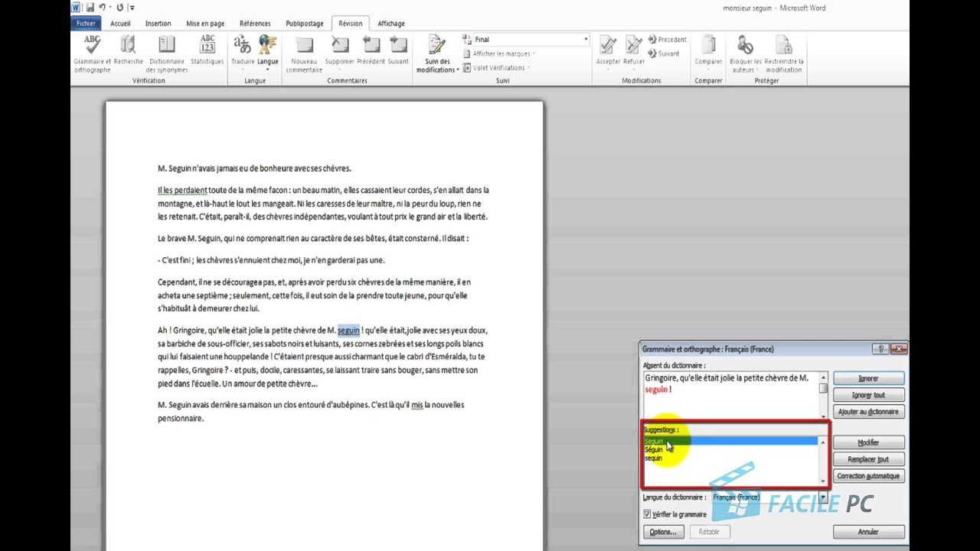980x551 pixels.
Task: Jump to Précédent modification
Action: click(667, 40)
